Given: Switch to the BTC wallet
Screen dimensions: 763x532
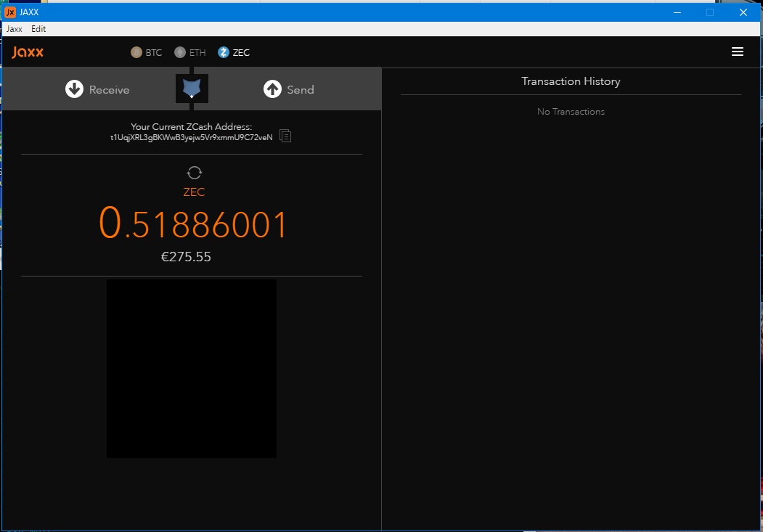Looking at the screenshot, I should (x=147, y=52).
